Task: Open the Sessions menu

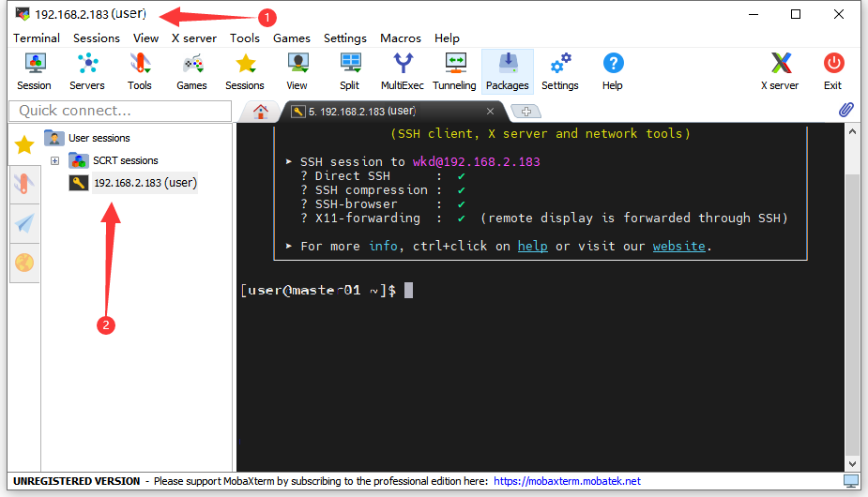Action: point(97,38)
